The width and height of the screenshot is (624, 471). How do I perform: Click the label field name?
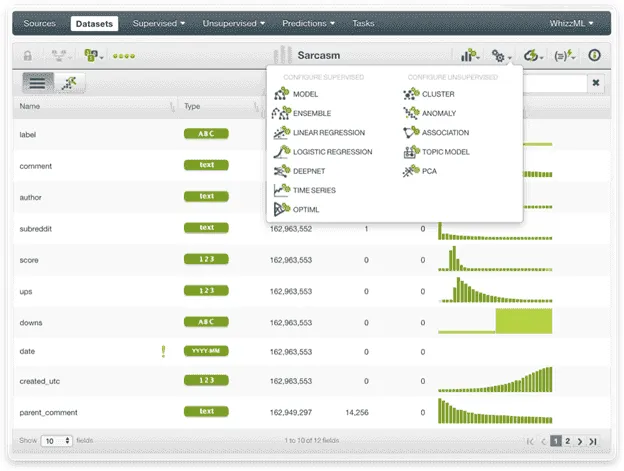coord(27,134)
